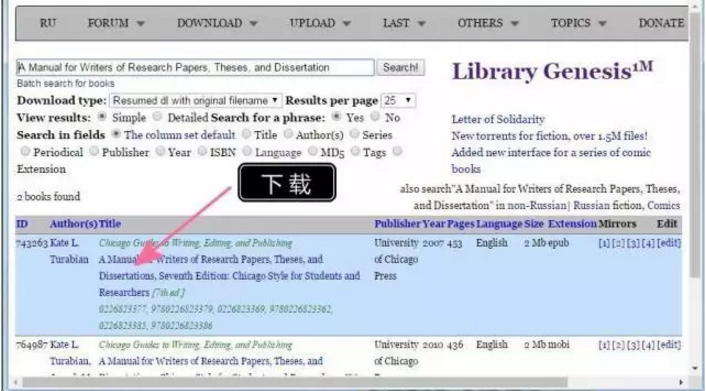Sort results by Year column
The height and width of the screenshot is (391, 706).
[434, 224]
